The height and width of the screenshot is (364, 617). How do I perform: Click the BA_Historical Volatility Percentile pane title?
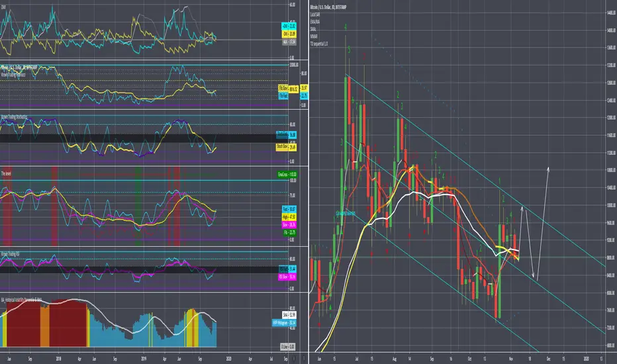click(22, 300)
